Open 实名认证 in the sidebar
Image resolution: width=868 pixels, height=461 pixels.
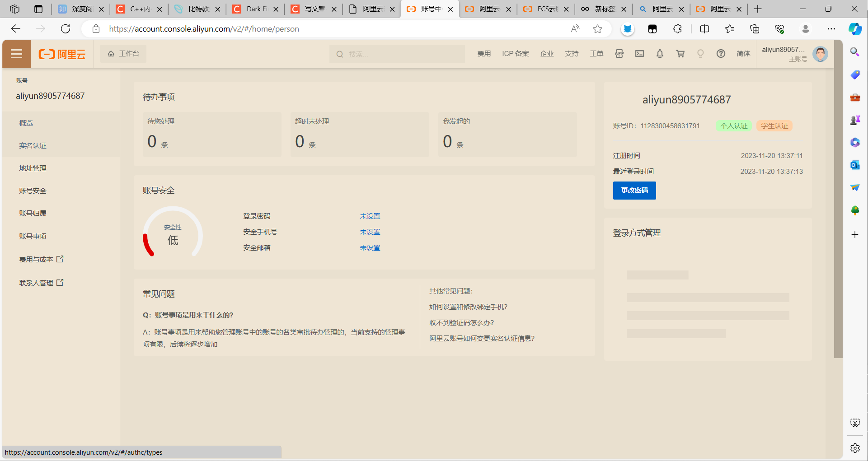point(61,145)
